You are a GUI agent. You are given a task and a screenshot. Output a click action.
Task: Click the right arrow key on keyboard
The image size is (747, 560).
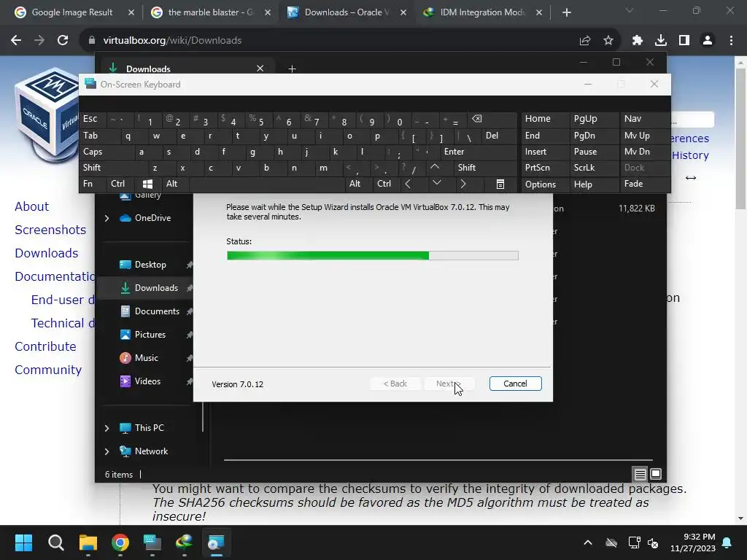tap(463, 184)
